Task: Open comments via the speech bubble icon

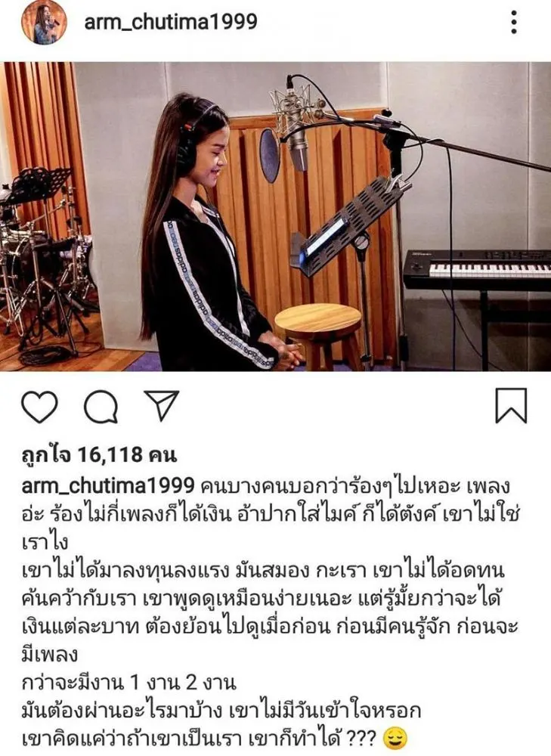Action: coord(101,407)
